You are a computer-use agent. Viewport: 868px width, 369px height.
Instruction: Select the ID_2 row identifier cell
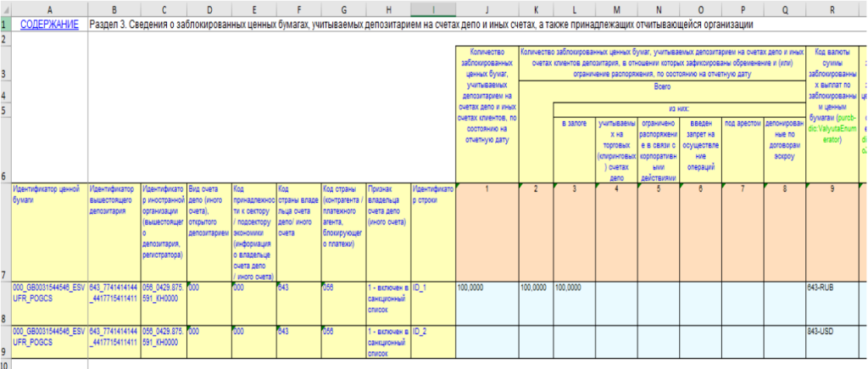[x=432, y=331]
